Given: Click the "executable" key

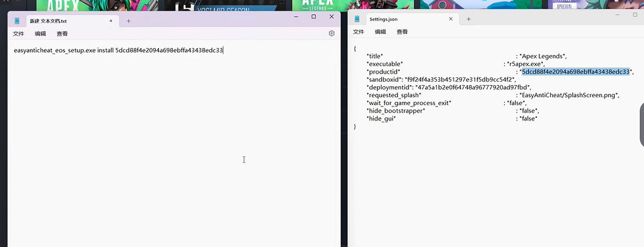Looking at the screenshot, I should pos(385,64).
